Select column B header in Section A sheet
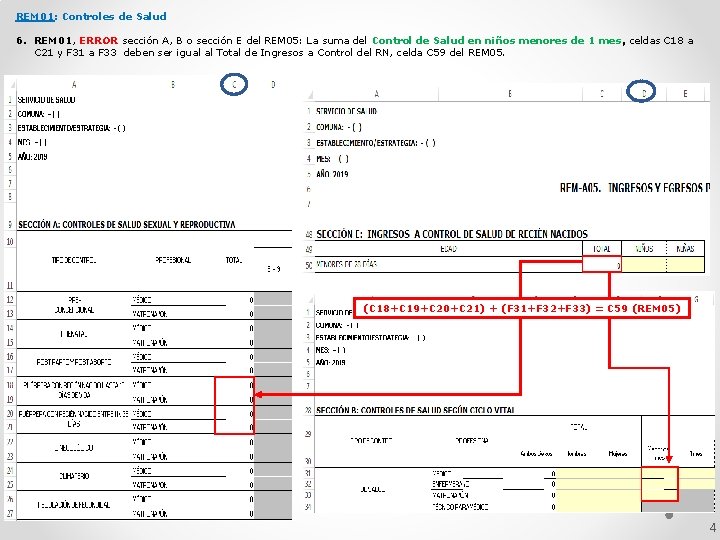The height and width of the screenshot is (540, 720). click(173, 84)
